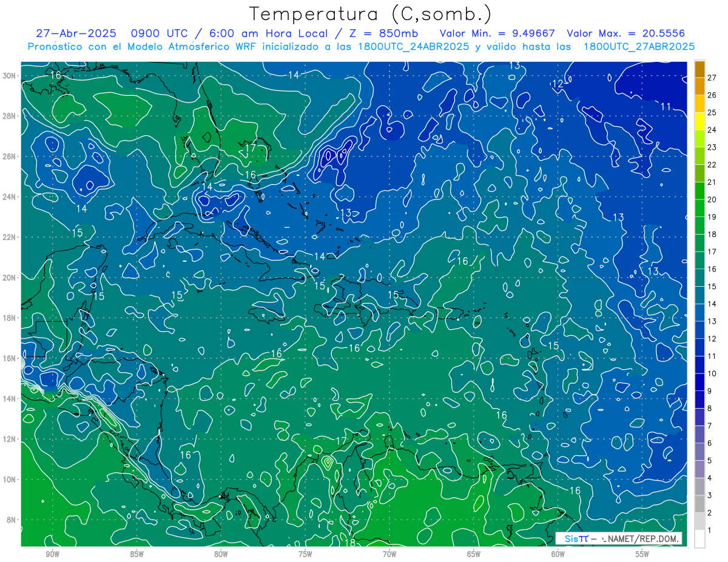Screen dimensions: 728x562
Task: Click the pure blue swatch between 9 and 10
Action: (699, 383)
